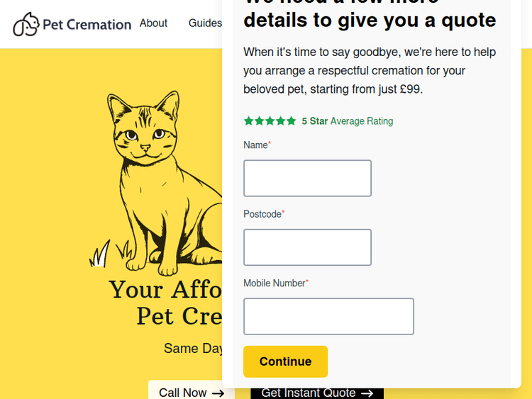
Task: Open the Guides menu item
Action: pyautogui.click(x=205, y=23)
